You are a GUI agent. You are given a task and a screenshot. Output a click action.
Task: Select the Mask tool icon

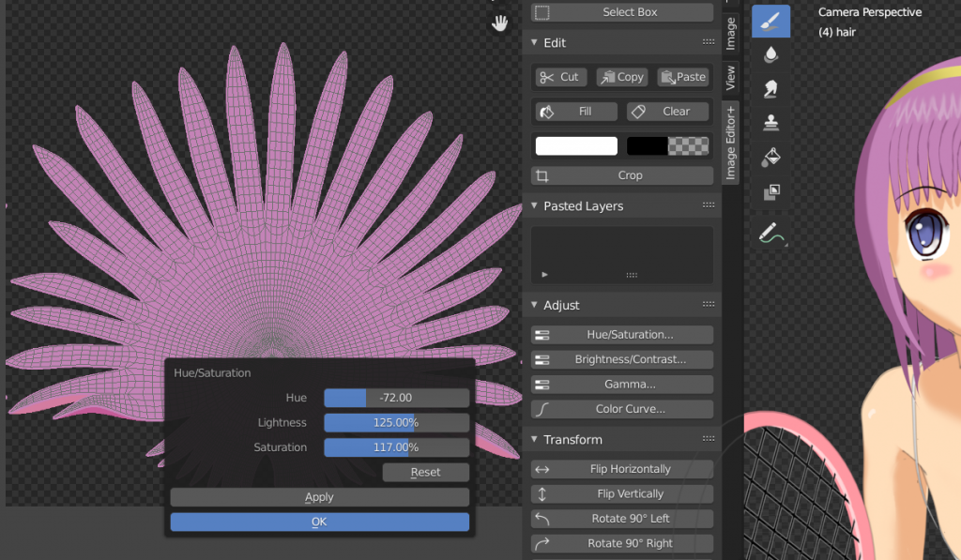(770, 192)
